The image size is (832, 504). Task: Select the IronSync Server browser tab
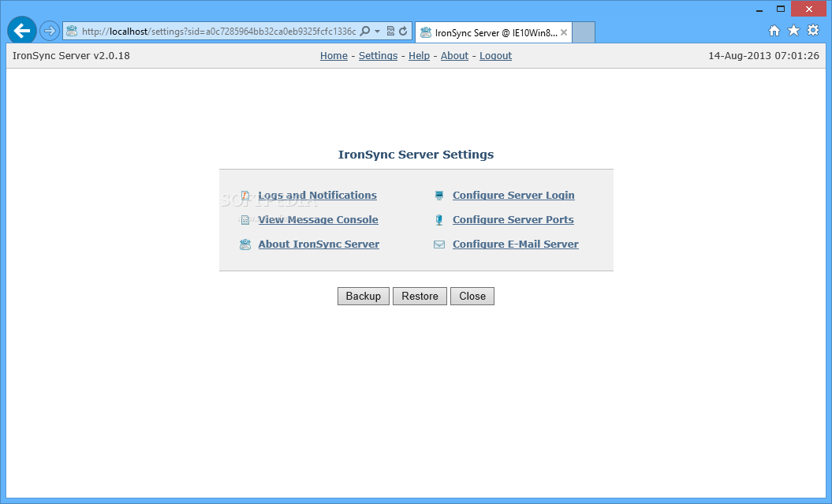(494, 32)
